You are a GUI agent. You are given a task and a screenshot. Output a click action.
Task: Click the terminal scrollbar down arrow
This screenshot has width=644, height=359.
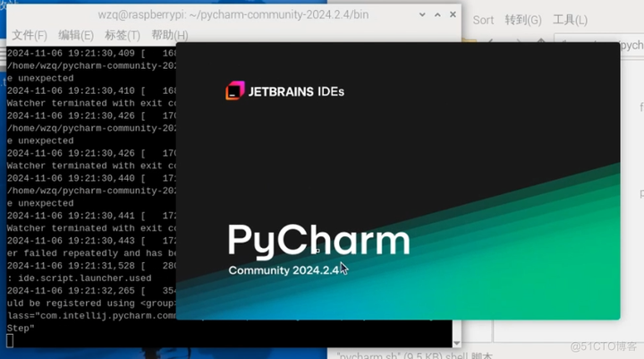pos(457,343)
